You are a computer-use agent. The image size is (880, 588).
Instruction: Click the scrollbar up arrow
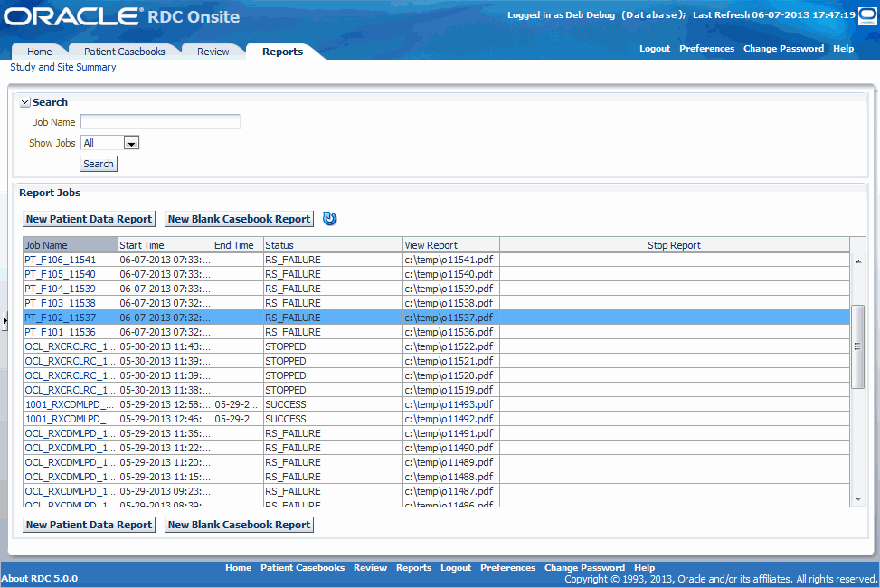pyautogui.click(x=857, y=261)
